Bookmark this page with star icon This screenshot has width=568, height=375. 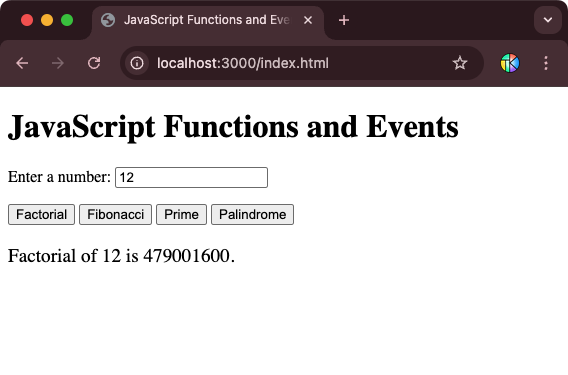click(460, 63)
